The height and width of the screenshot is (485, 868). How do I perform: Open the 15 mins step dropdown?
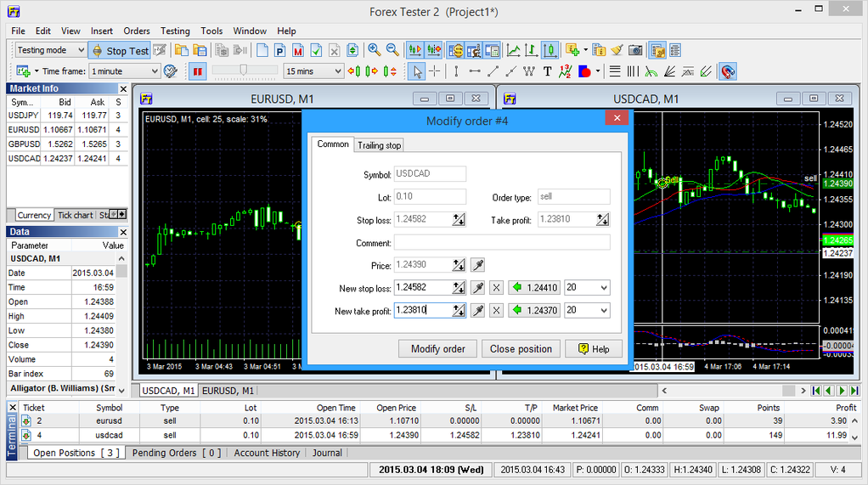pos(313,70)
